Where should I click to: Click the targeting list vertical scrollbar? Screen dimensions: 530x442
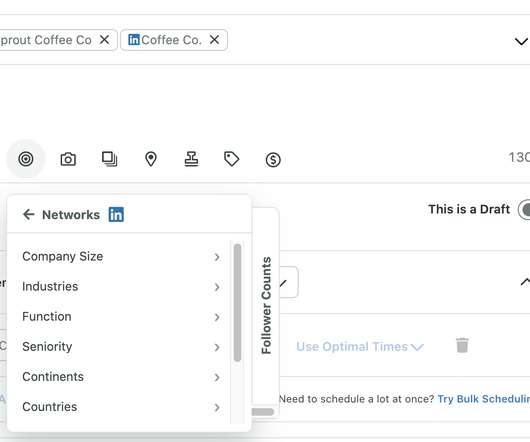point(237,302)
